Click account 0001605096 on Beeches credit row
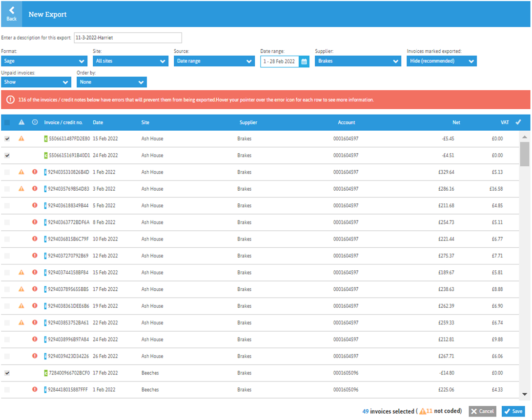532x420 pixels. [x=346, y=373]
